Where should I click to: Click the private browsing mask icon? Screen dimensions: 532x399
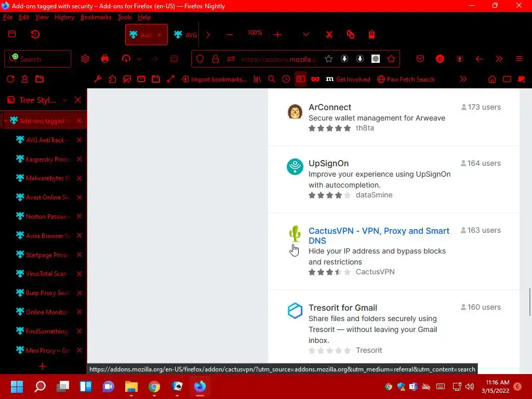point(315,79)
